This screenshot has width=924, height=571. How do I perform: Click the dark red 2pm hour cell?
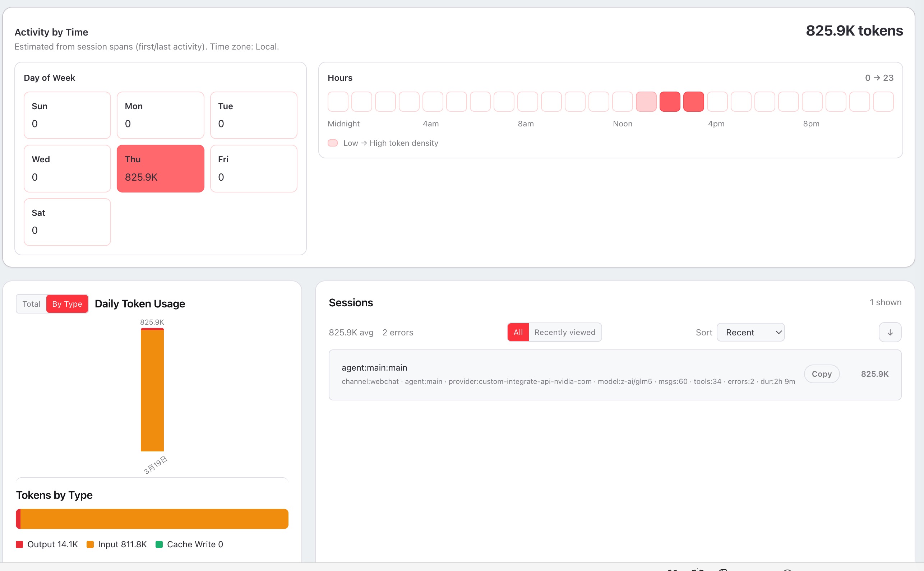pyautogui.click(x=670, y=102)
